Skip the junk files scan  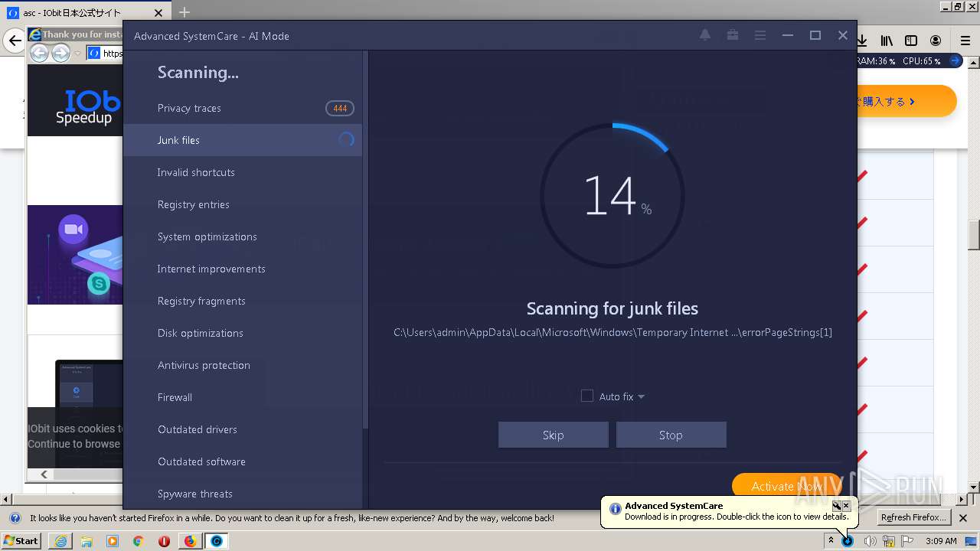pyautogui.click(x=553, y=435)
